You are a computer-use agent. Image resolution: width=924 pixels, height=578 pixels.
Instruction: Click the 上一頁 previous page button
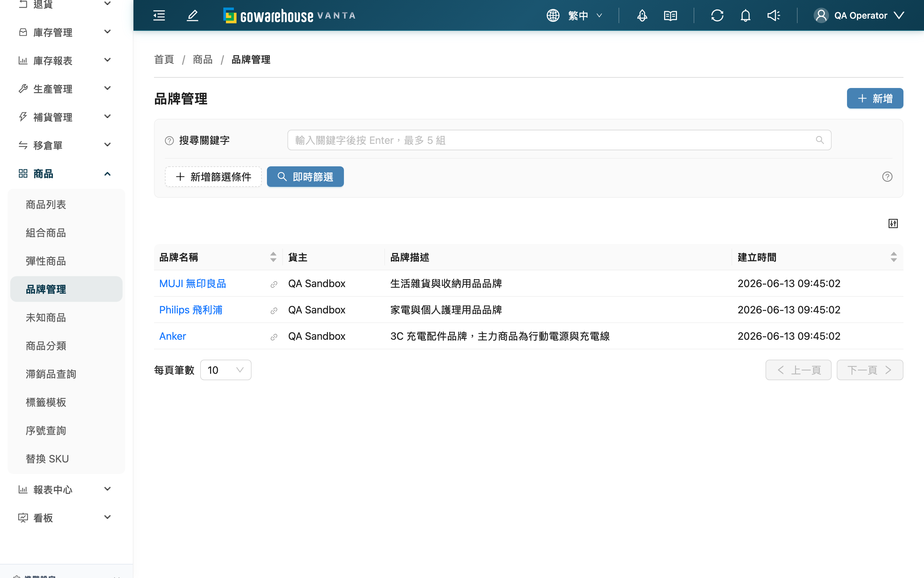pyautogui.click(x=798, y=370)
